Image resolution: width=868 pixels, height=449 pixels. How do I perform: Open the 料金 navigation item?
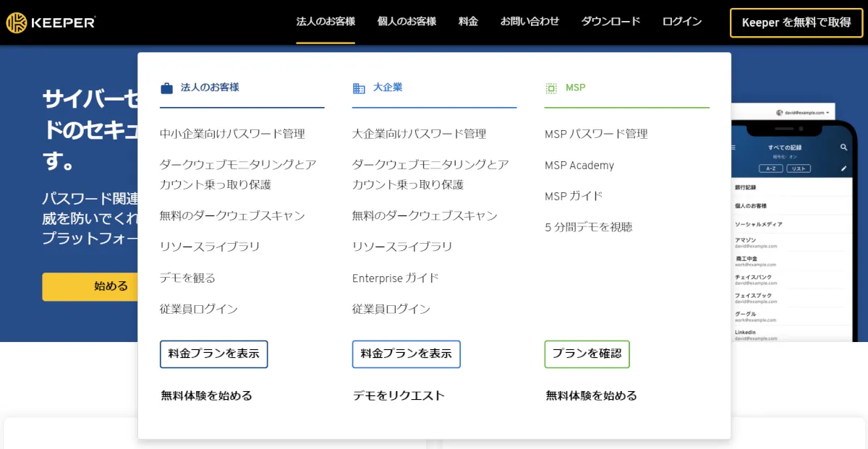point(468,22)
